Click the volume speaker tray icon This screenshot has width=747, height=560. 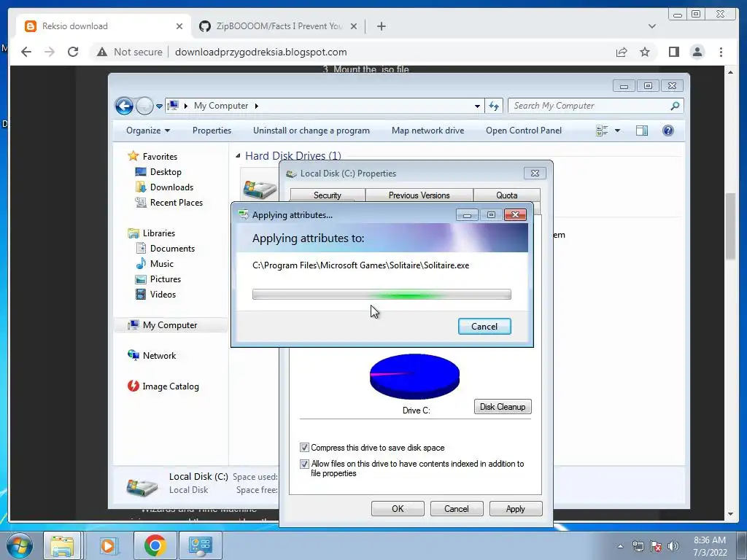coord(673,546)
